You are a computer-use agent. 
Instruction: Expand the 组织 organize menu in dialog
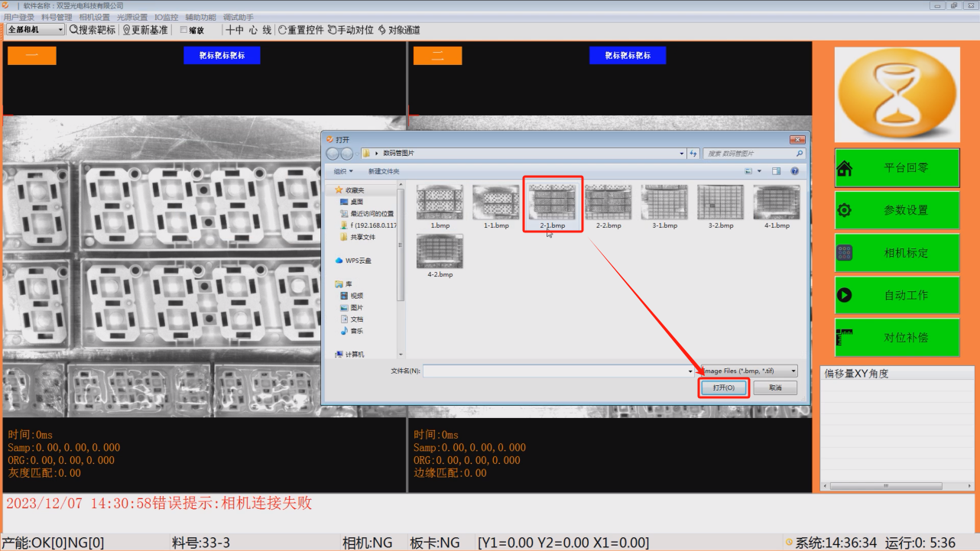point(343,172)
